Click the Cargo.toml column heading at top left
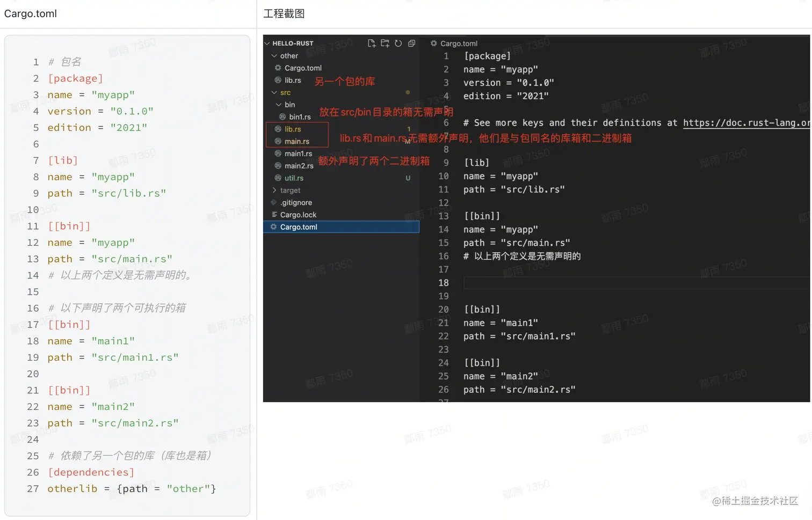This screenshot has height=520, width=812. pos(31,14)
